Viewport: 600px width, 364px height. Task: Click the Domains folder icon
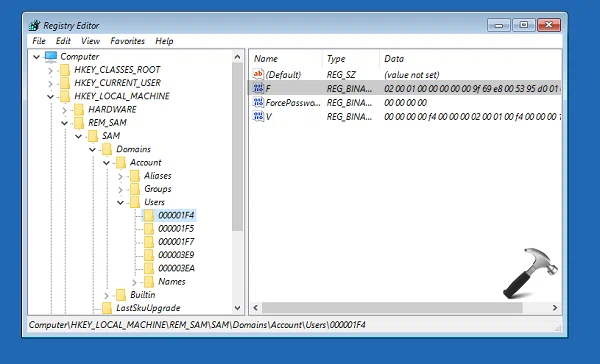[107, 149]
